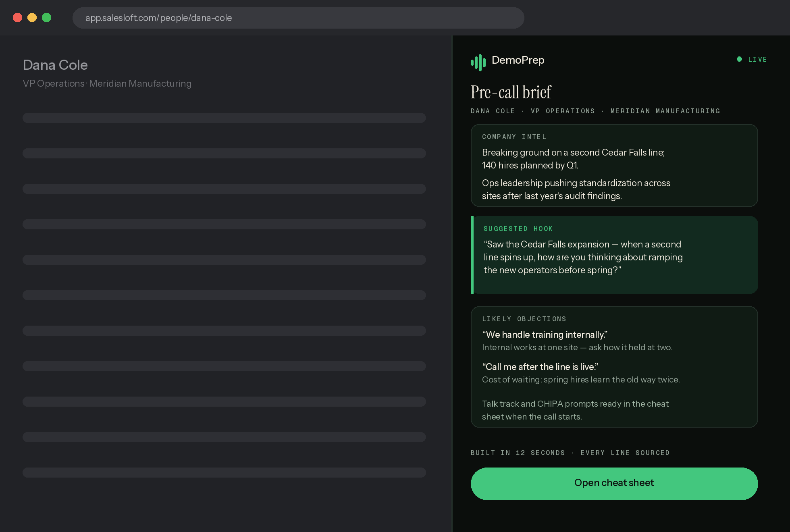Minimize the window with yellow button
The image size is (790, 532).
tap(32, 18)
